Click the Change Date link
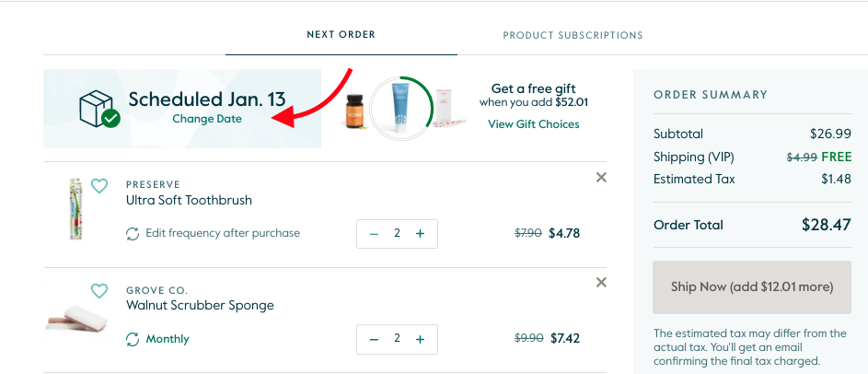 (207, 119)
